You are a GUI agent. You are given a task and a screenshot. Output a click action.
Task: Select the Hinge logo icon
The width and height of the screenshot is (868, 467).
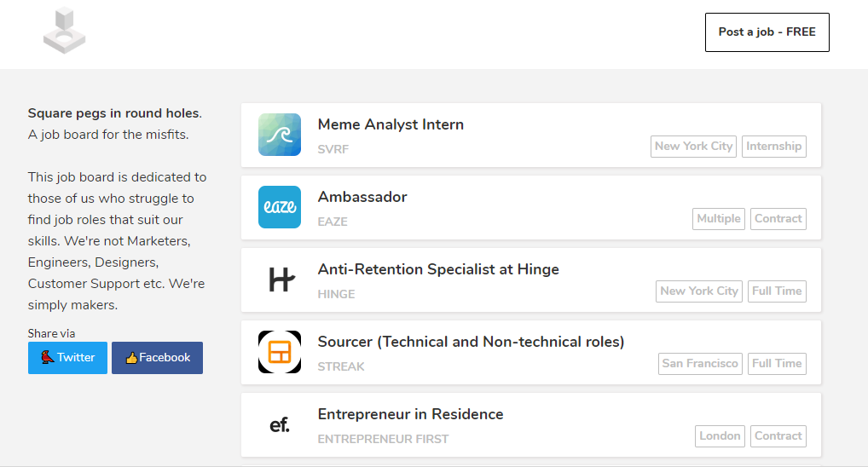(280, 280)
